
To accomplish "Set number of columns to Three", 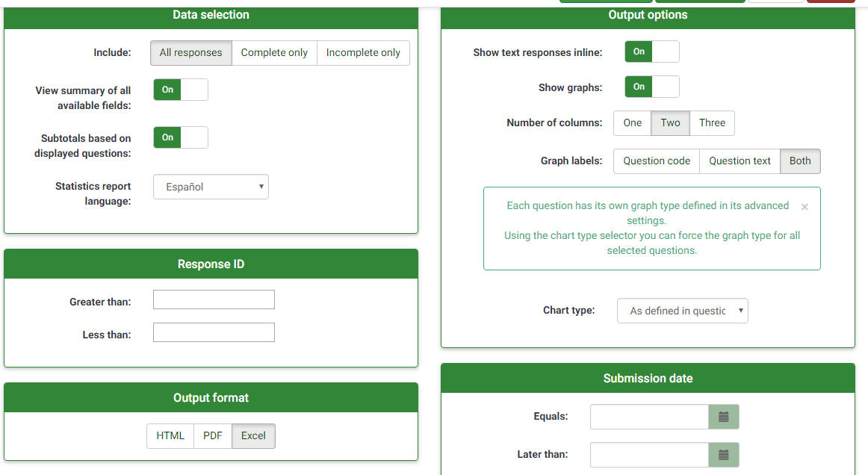I will point(712,123).
